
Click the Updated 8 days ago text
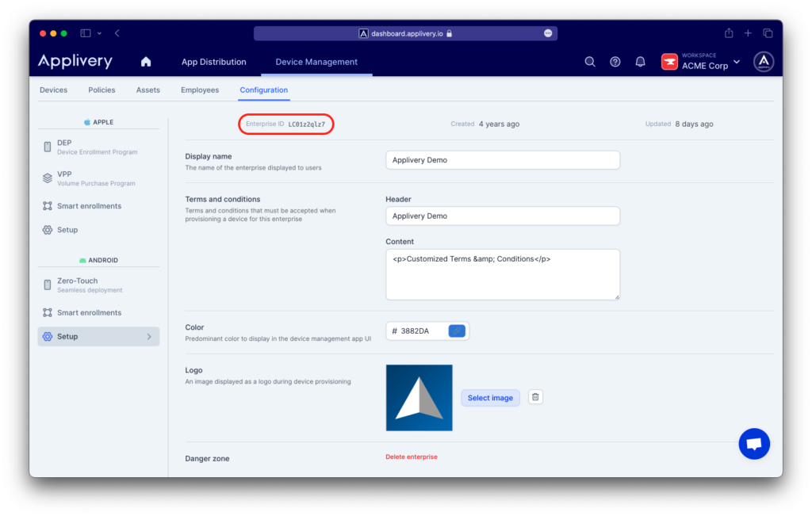pyautogui.click(x=679, y=124)
